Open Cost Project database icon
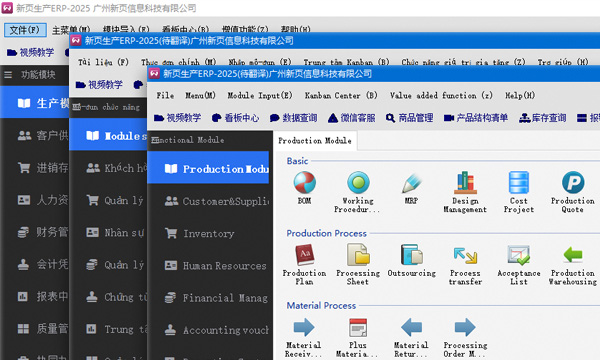 coord(519,182)
